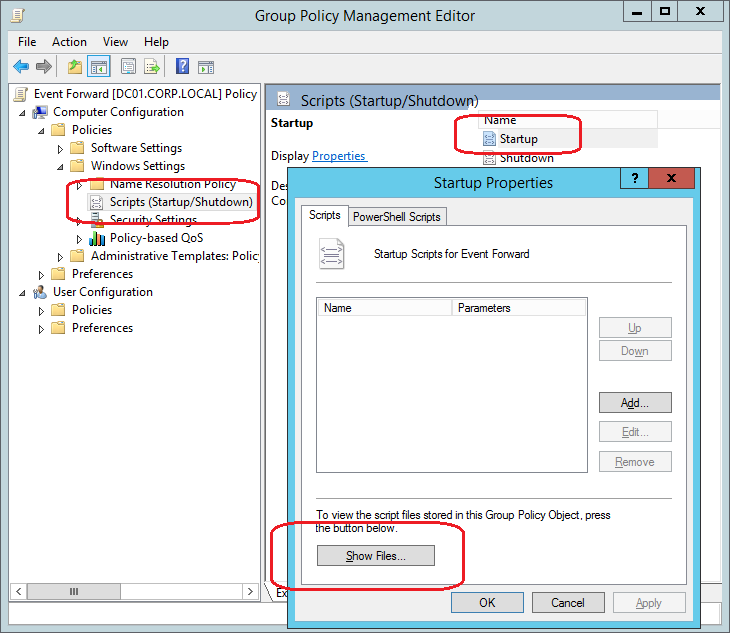Click the Name column header in scripts list
Image resolution: width=730 pixels, height=633 pixels.
click(384, 308)
